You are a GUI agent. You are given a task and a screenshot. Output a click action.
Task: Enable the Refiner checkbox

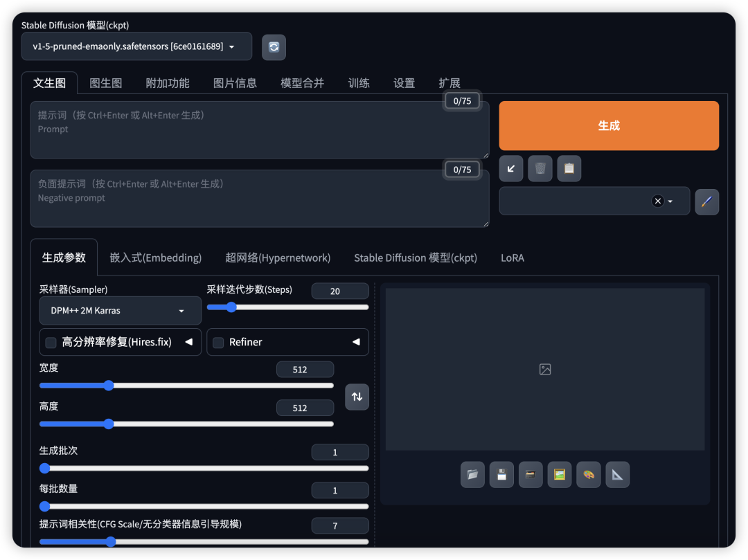218,342
